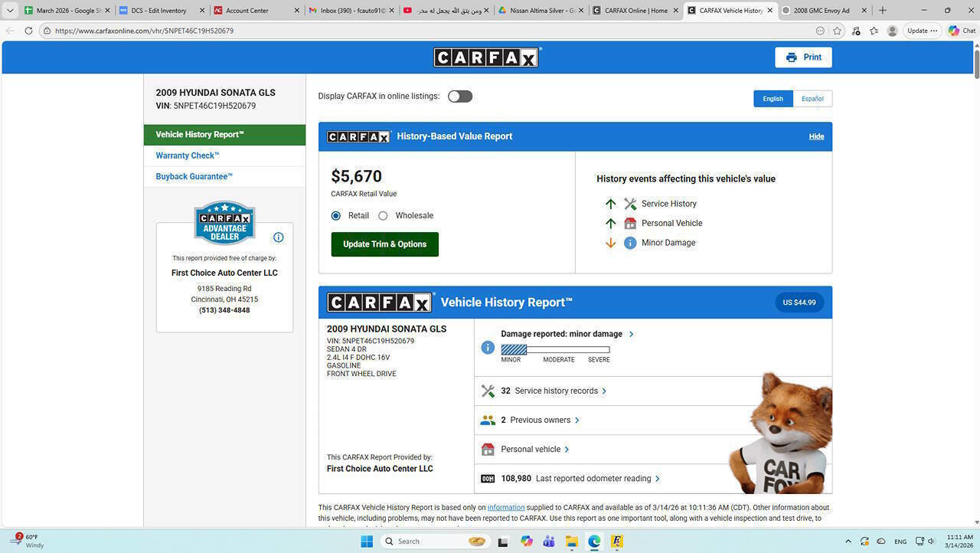Click the Hide link in value report
The image size is (980, 553).
click(816, 136)
